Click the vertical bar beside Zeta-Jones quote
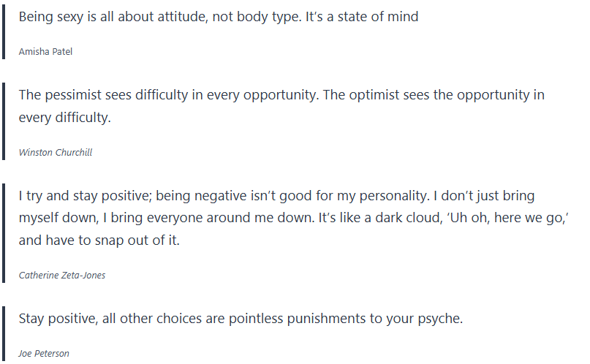The image size is (590, 364). (4, 234)
